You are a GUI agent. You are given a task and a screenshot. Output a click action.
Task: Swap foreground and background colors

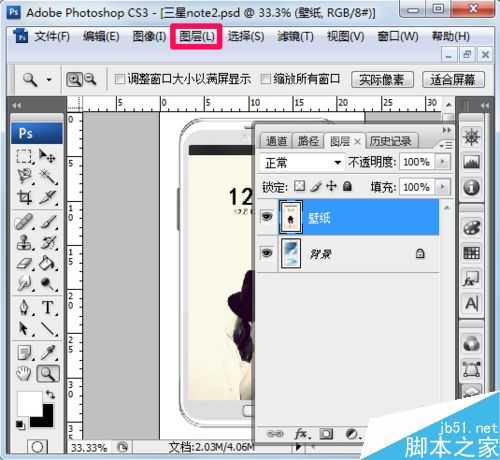point(51,395)
